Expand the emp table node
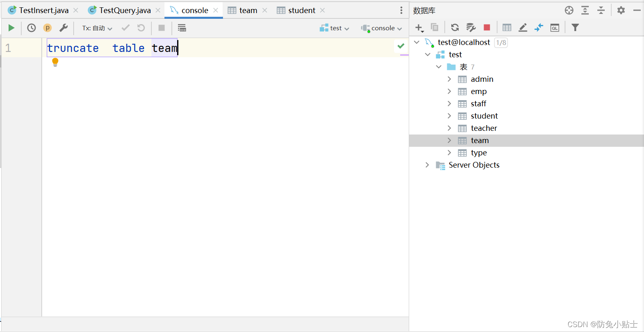This screenshot has width=644, height=332. click(449, 91)
